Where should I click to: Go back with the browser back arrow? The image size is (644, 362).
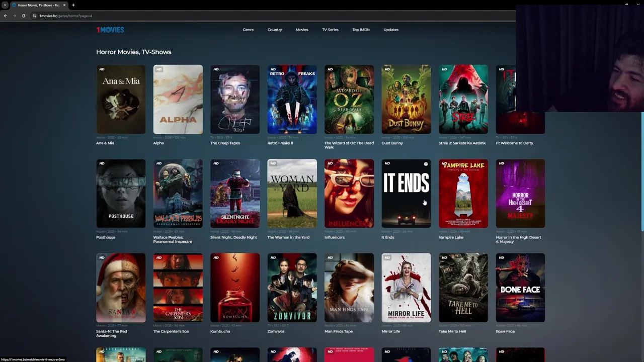[x=5, y=16]
